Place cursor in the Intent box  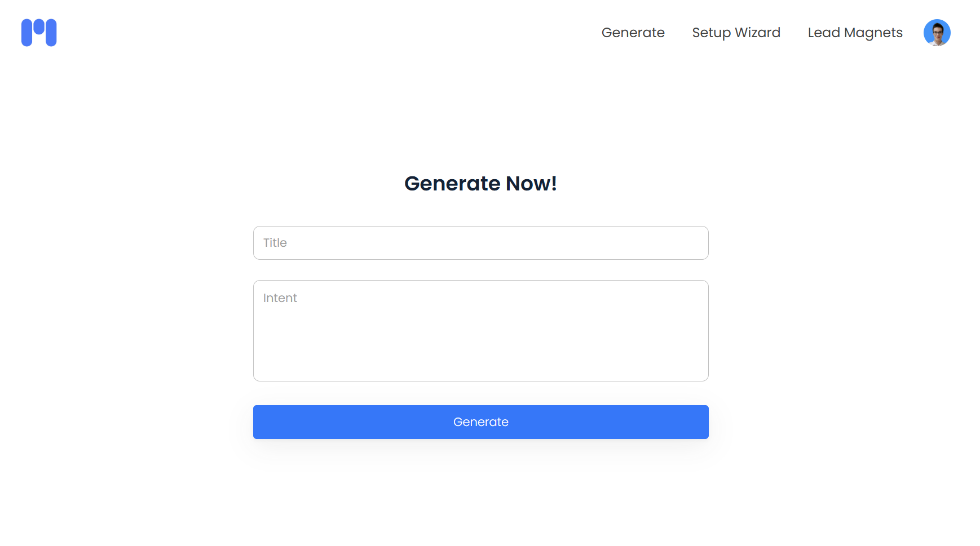(x=480, y=331)
